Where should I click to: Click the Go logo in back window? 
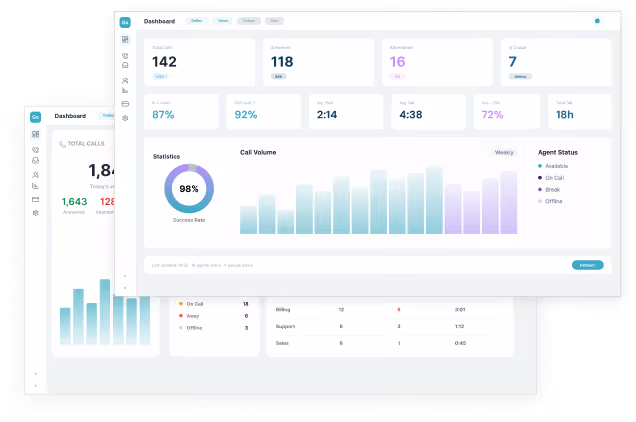(x=35, y=117)
